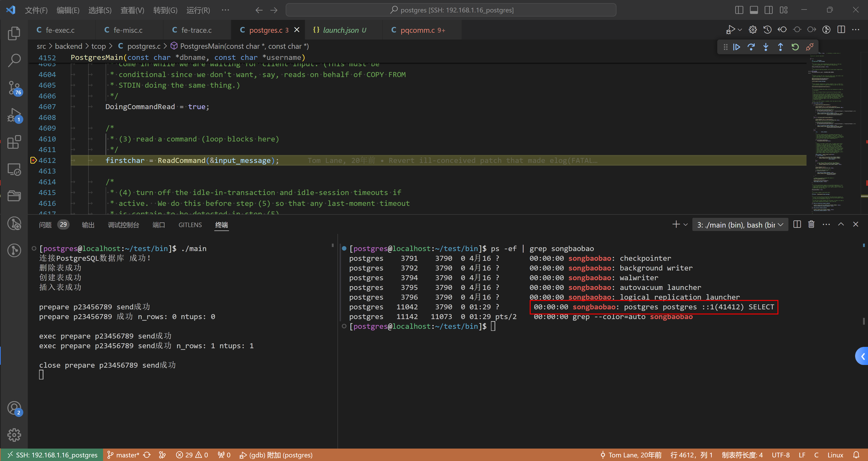Switch to the 调试控制台 tab

123,224
